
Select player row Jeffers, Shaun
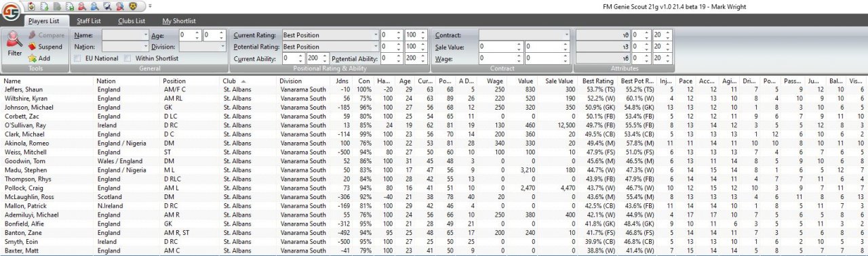click(434, 89)
